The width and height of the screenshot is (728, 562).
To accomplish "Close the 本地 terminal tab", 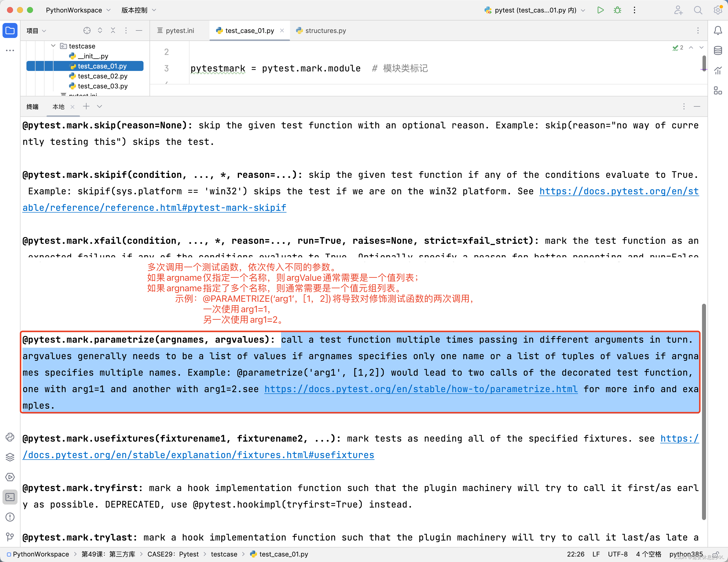I will (x=72, y=107).
